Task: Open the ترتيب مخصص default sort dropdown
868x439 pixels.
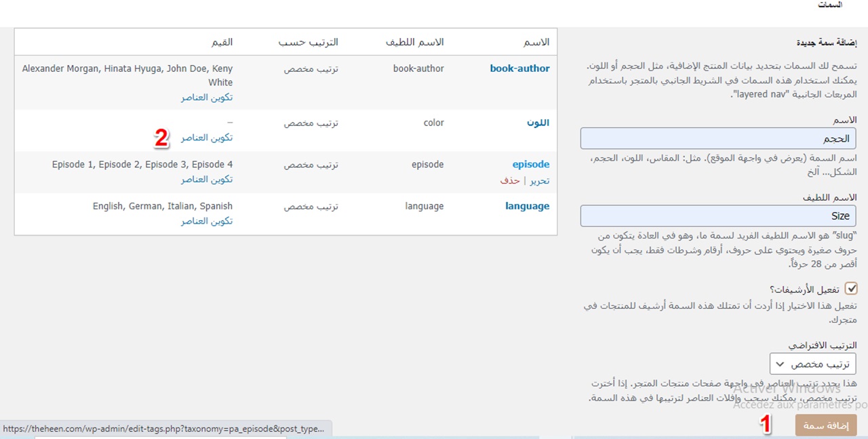Action: click(812, 364)
